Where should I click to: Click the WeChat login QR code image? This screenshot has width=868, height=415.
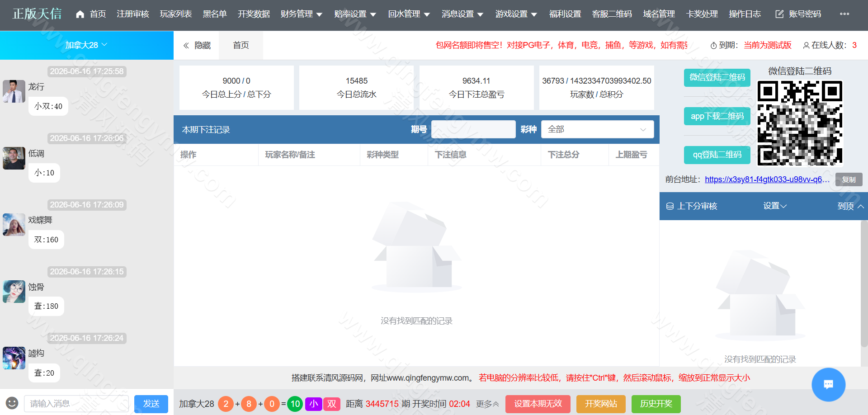click(x=800, y=123)
